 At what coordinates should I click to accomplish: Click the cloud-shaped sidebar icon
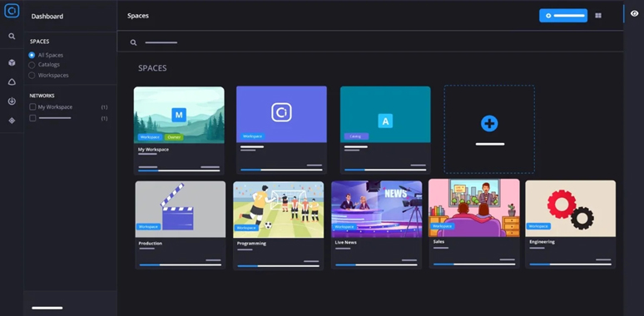(x=12, y=82)
